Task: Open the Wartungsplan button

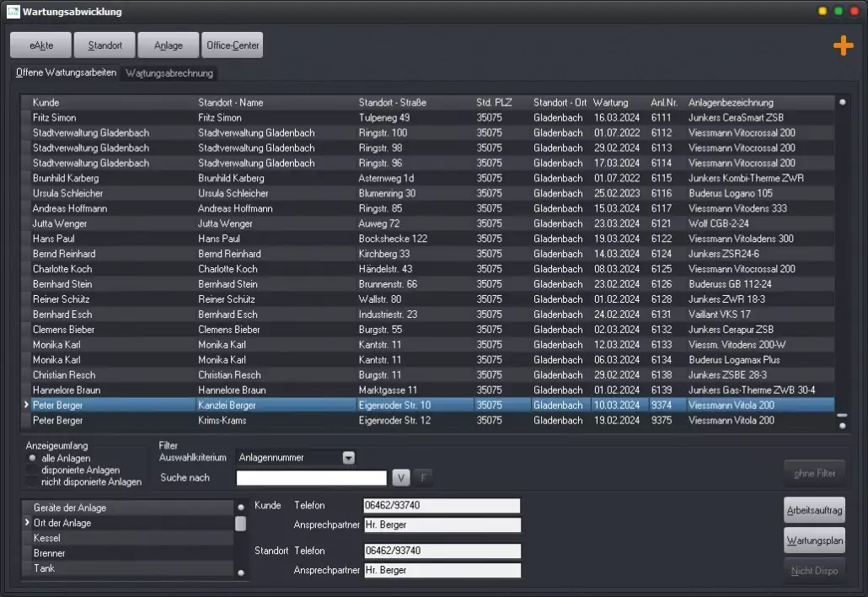Action: pos(814,541)
